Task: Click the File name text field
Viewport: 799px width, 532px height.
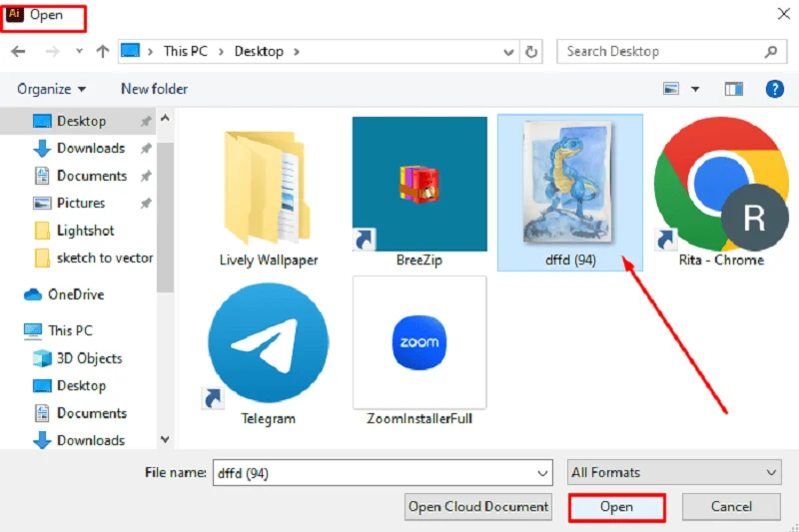Action: 383,473
